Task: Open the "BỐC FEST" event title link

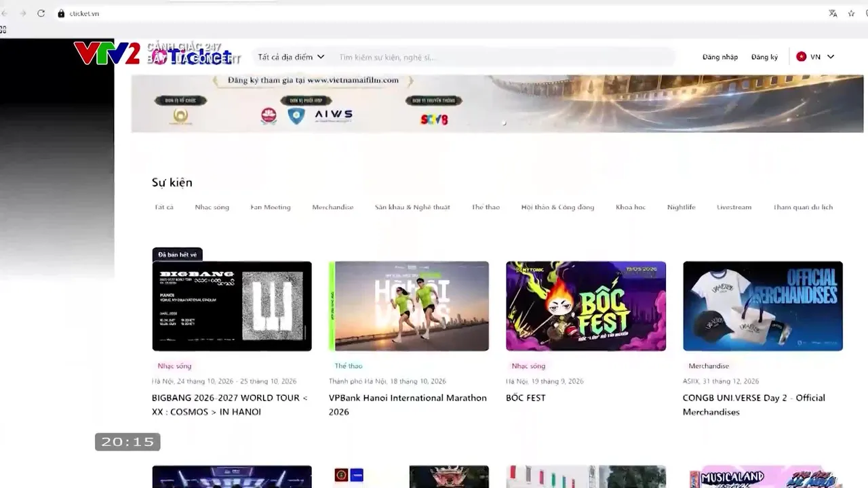Action: pyautogui.click(x=526, y=398)
